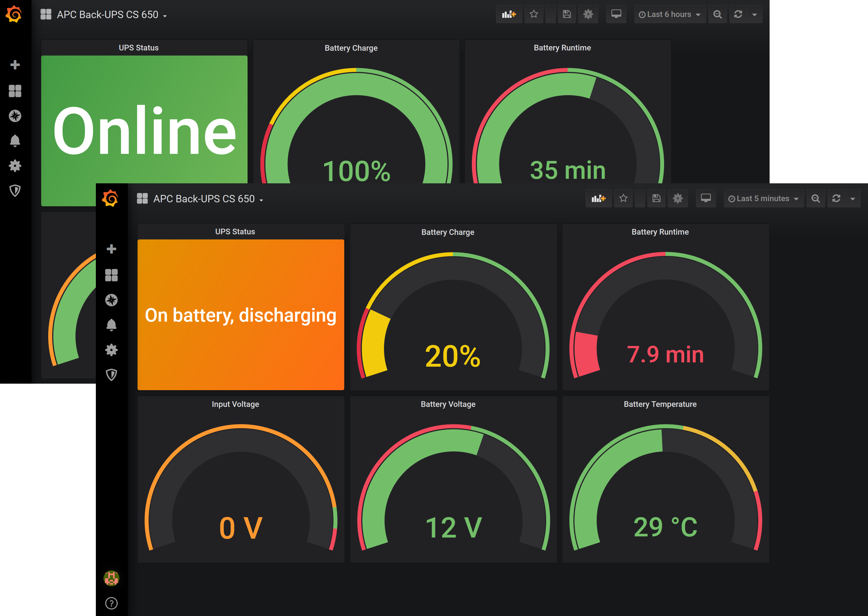The height and width of the screenshot is (616, 868).
Task: Open dashboard settings gear in front toolbar
Action: click(x=678, y=198)
